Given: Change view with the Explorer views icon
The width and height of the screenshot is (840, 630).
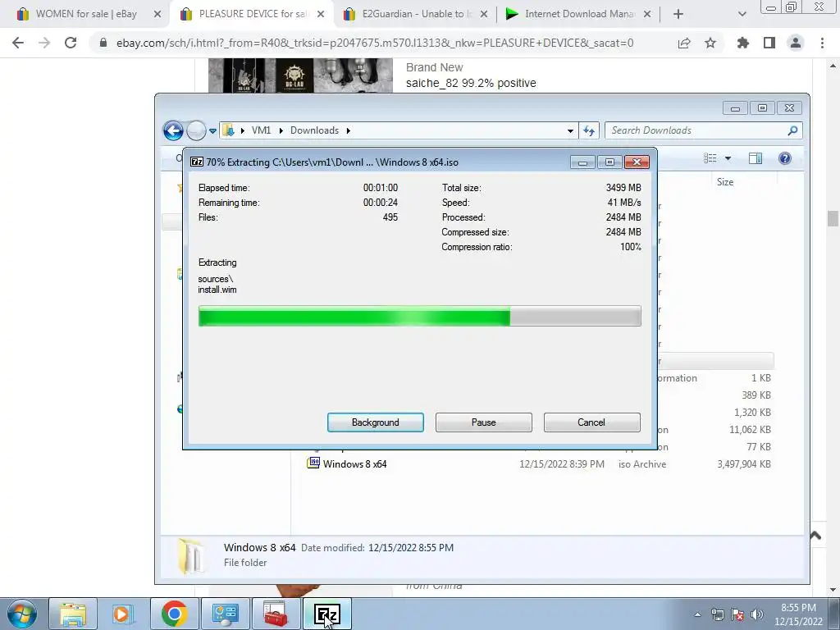Looking at the screenshot, I should coord(710,158).
